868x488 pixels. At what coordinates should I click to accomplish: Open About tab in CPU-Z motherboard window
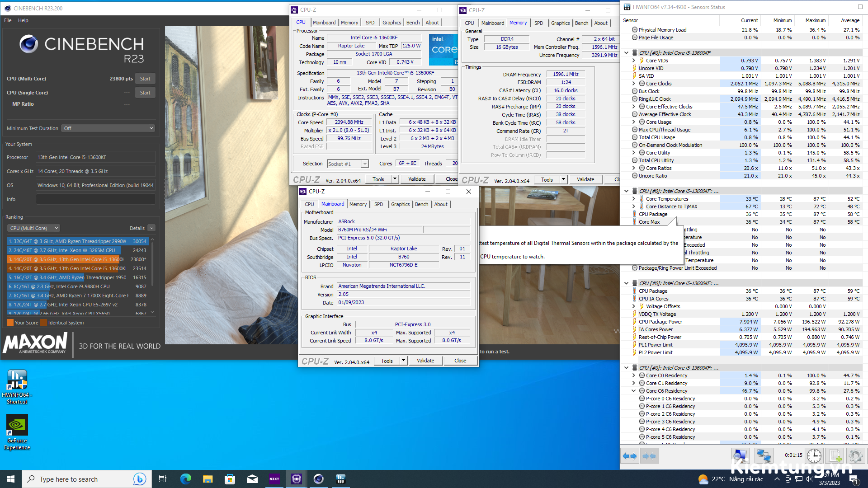point(441,204)
